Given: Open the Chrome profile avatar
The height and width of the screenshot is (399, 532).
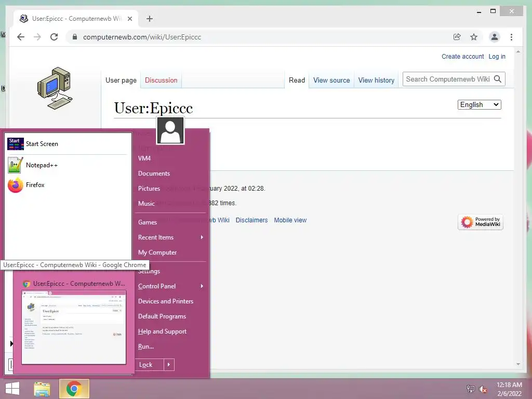Looking at the screenshot, I should tap(495, 37).
